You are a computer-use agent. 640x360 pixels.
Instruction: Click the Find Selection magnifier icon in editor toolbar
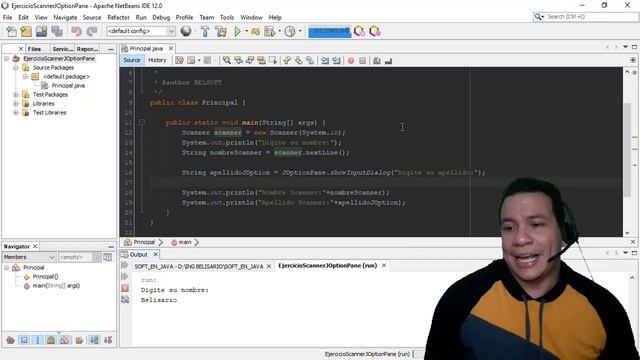pyautogui.click(x=227, y=60)
